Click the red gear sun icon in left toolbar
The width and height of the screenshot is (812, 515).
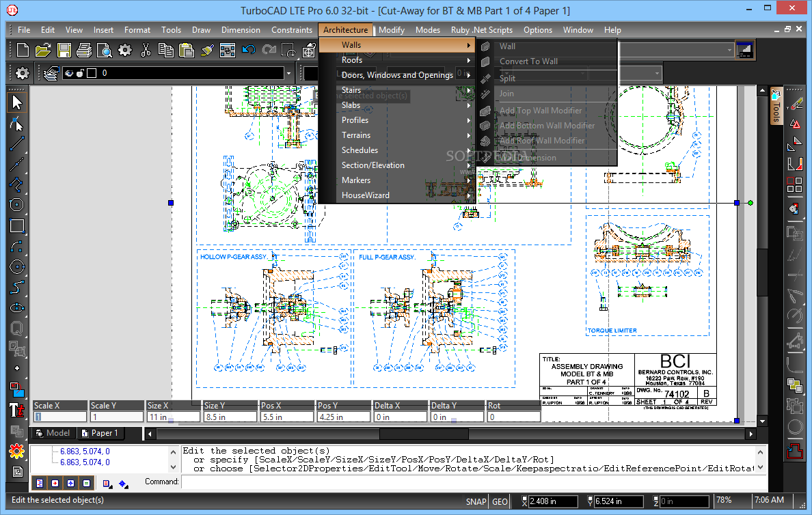click(x=16, y=451)
